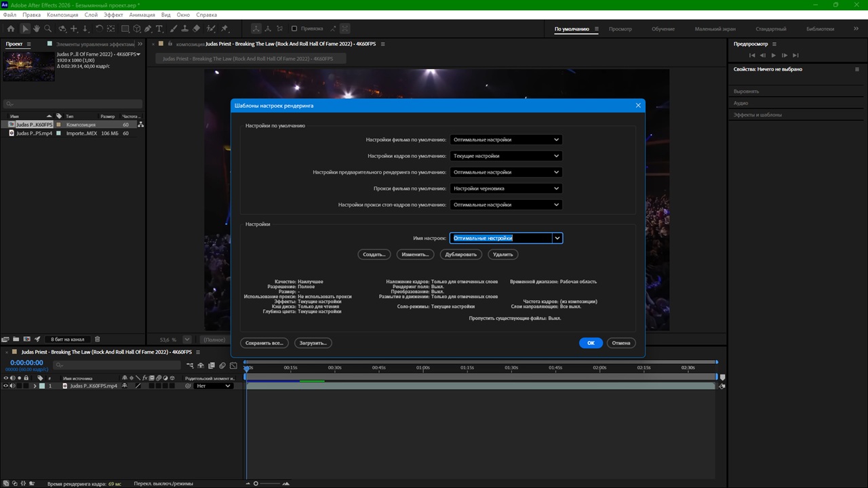
Task: Select the Eraser tool
Action: 197,29
